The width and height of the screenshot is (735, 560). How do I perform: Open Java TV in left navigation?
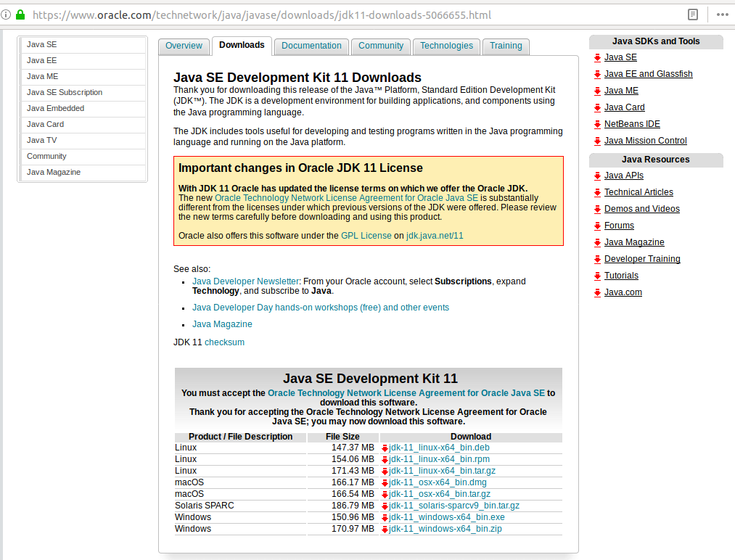[83, 140]
